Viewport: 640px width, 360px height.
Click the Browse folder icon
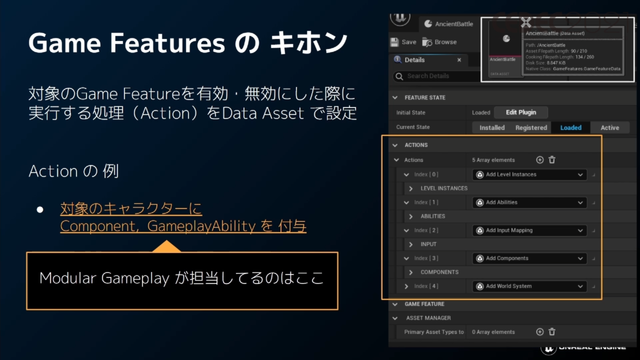coord(427,42)
